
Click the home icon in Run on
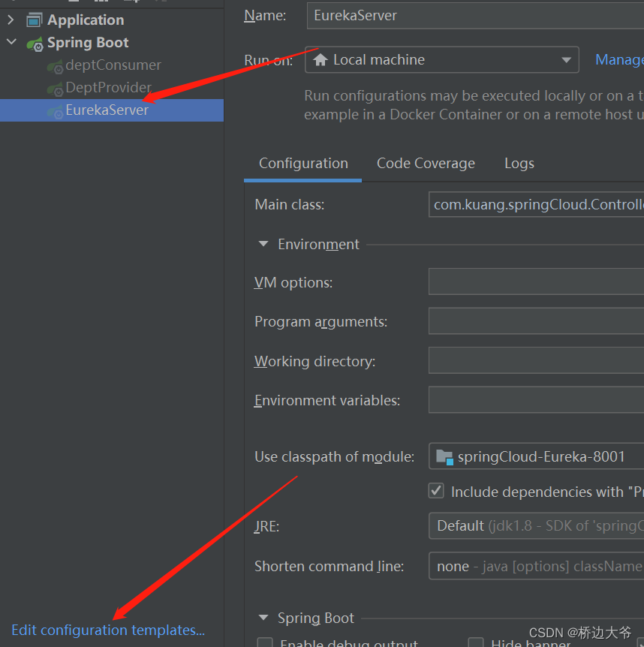coord(320,60)
